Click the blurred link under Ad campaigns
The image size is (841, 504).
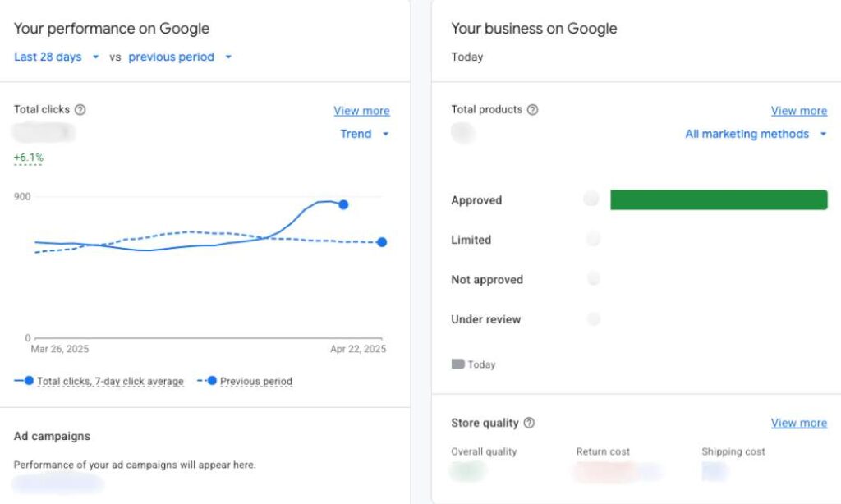pyautogui.click(x=58, y=483)
